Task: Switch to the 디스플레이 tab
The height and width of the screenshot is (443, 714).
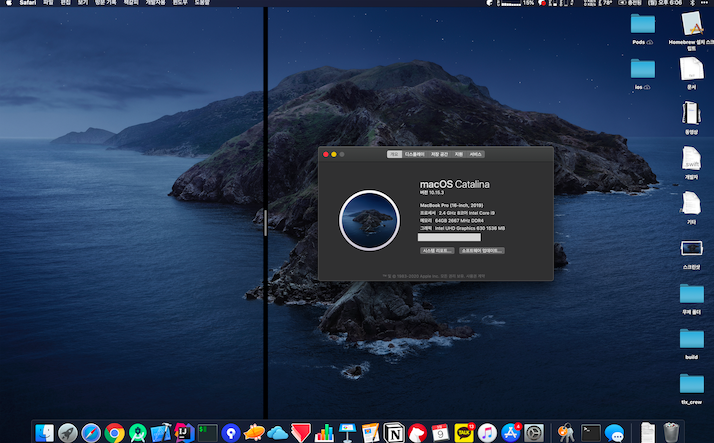Action: pos(414,155)
